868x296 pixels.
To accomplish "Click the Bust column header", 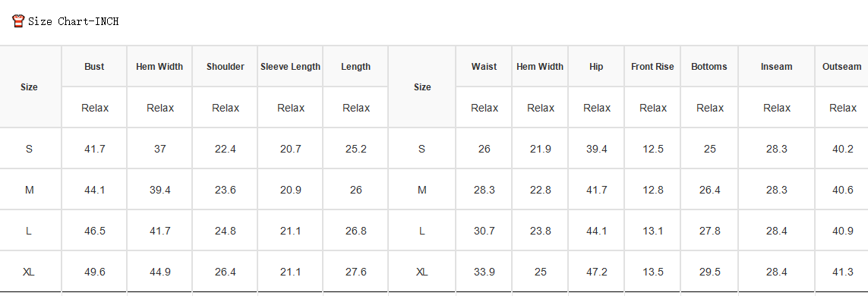I will [x=94, y=66].
